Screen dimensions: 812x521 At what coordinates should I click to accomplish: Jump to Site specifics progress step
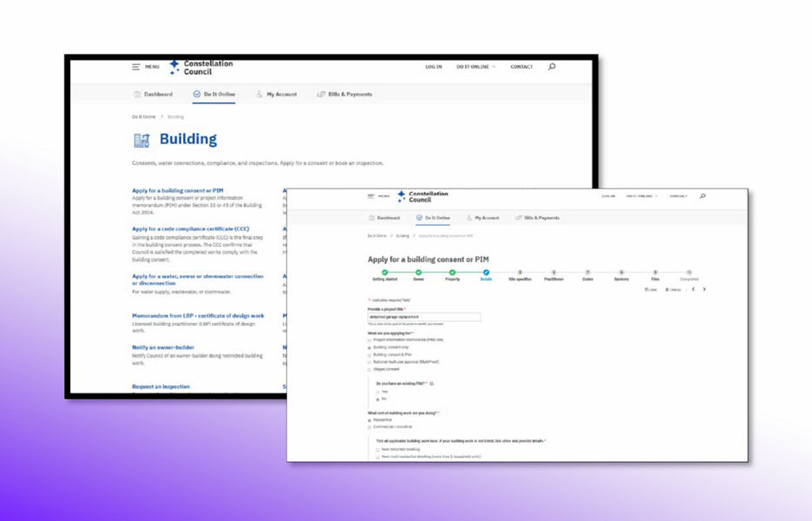point(520,275)
